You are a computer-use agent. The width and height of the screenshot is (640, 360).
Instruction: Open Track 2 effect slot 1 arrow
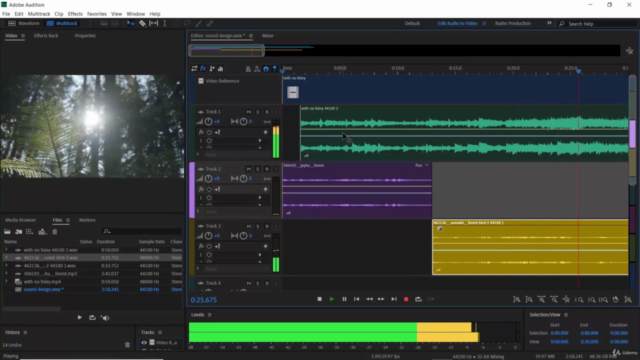click(260, 198)
